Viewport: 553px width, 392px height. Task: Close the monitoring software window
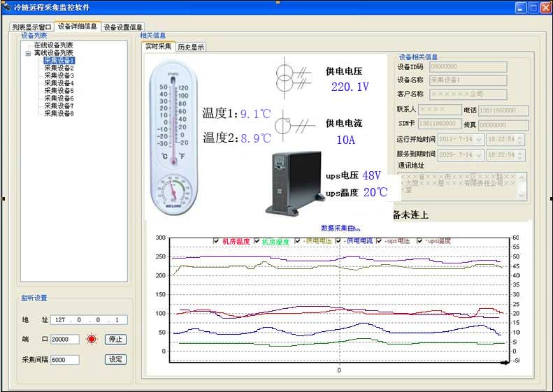click(x=546, y=8)
